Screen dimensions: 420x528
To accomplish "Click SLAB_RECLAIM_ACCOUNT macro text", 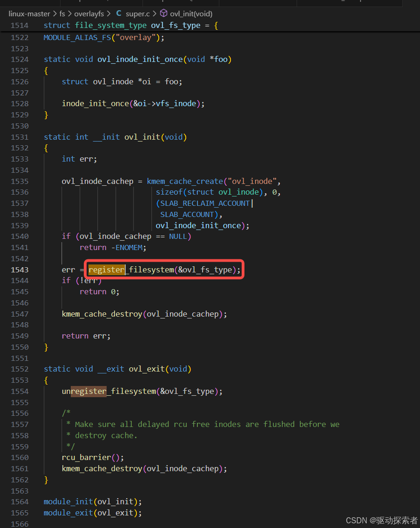I will 205,203.
